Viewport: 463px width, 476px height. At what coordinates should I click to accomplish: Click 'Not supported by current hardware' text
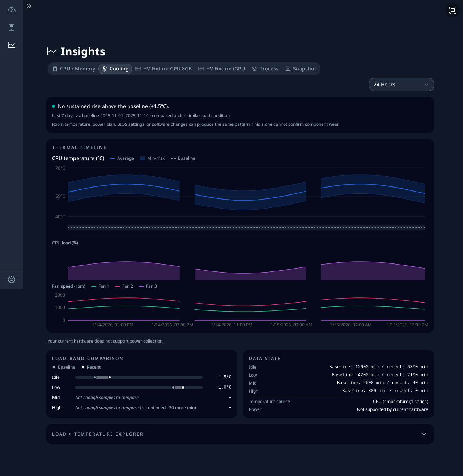(x=392, y=409)
